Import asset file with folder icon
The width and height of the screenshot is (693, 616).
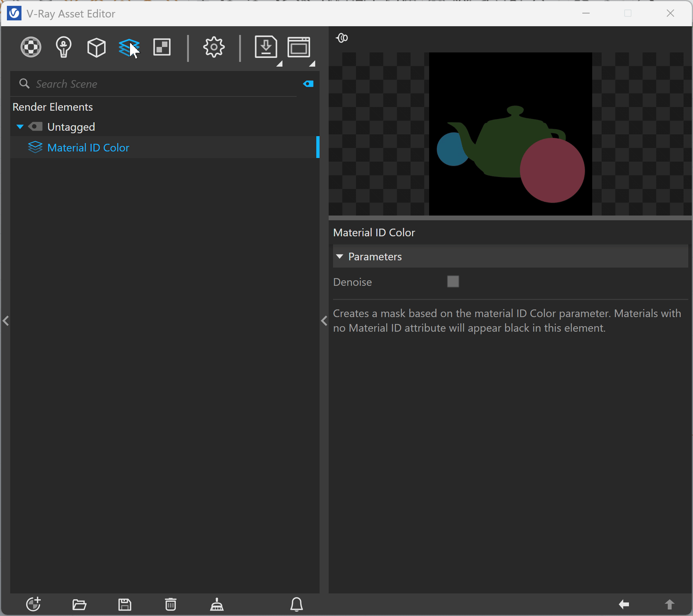79,605
